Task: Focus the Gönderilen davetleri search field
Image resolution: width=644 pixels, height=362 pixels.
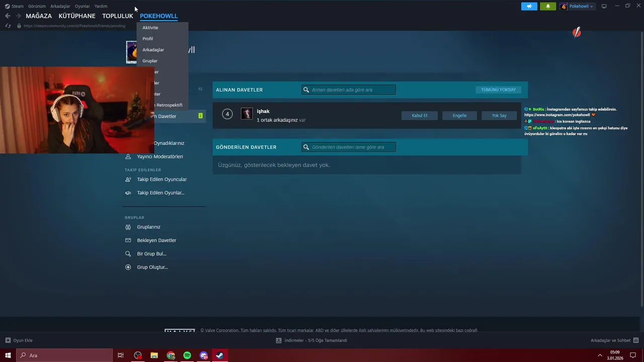Action: click(x=349, y=147)
